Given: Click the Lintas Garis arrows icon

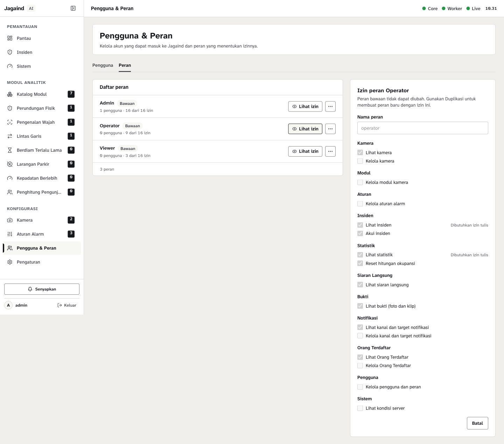Looking at the screenshot, I should [10, 136].
